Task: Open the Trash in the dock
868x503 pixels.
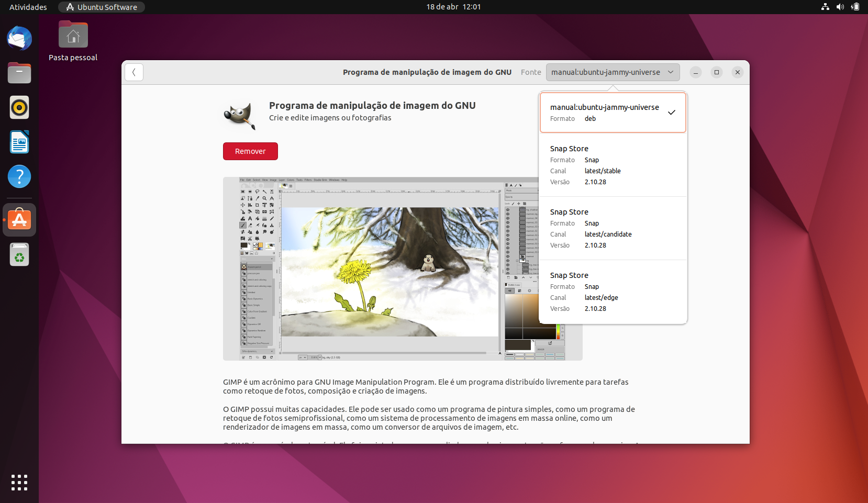Action: coord(19,255)
